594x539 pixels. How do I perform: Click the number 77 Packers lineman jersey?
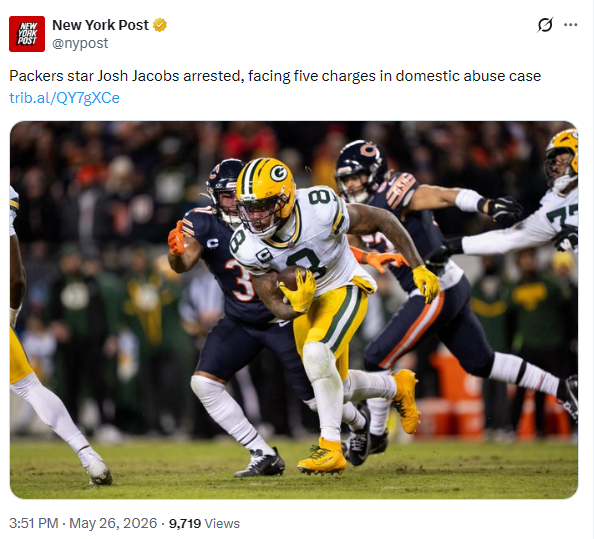click(x=562, y=216)
